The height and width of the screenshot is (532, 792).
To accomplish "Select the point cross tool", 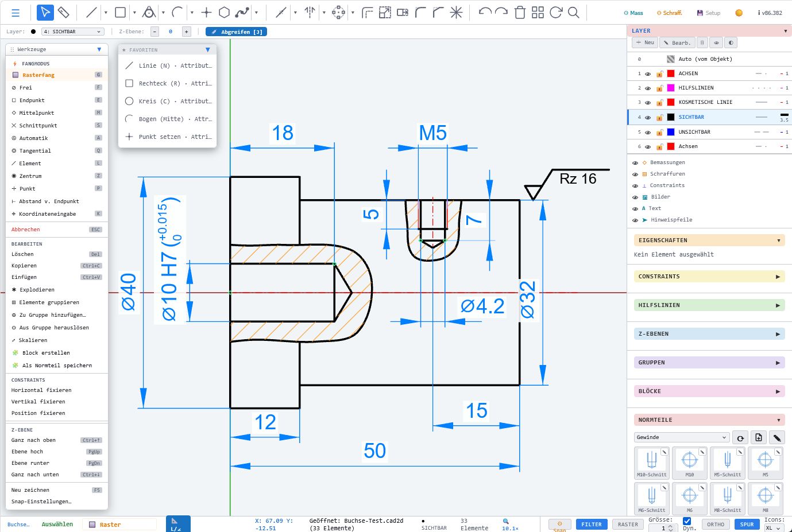I will 206,12.
